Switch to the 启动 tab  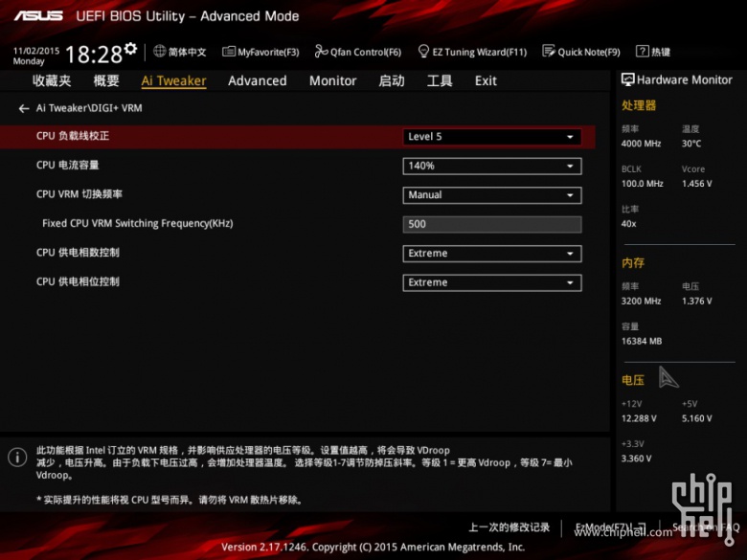(391, 80)
